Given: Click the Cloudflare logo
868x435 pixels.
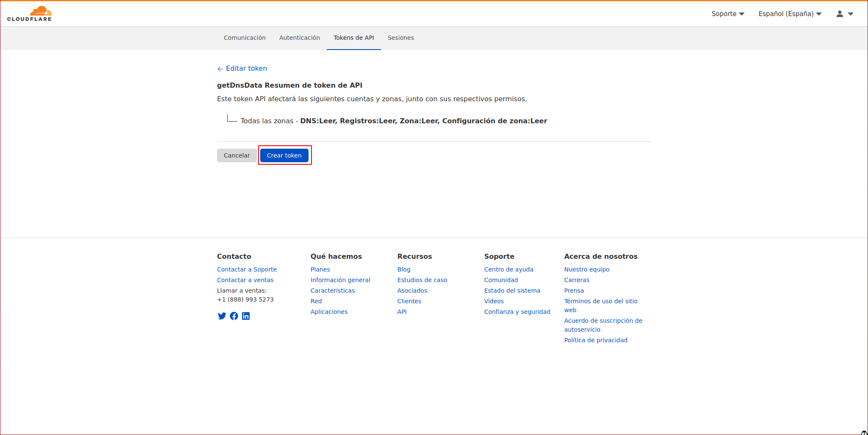Looking at the screenshot, I should (x=29, y=14).
